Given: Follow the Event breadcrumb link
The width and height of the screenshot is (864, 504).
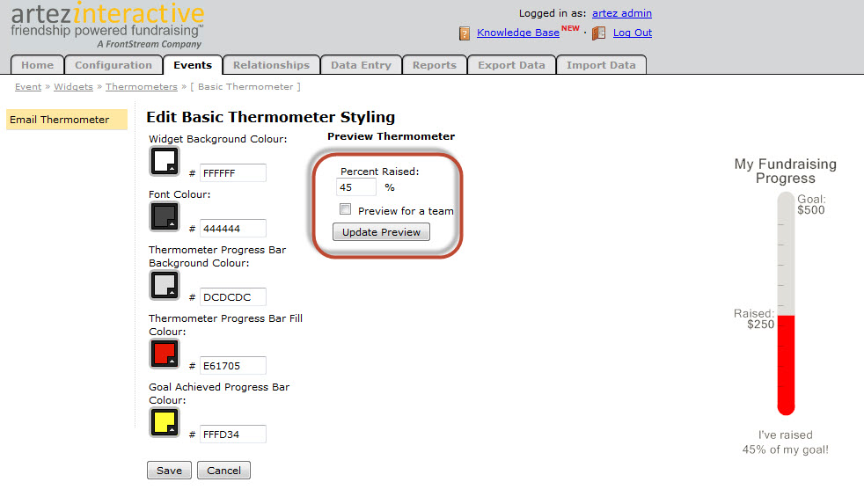Looking at the screenshot, I should 28,86.
